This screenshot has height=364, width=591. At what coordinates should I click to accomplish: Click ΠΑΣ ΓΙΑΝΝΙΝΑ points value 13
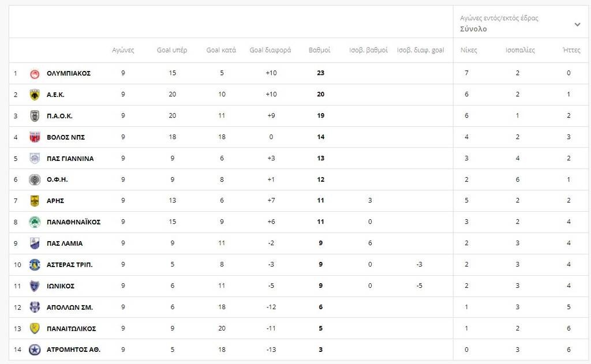click(320, 158)
